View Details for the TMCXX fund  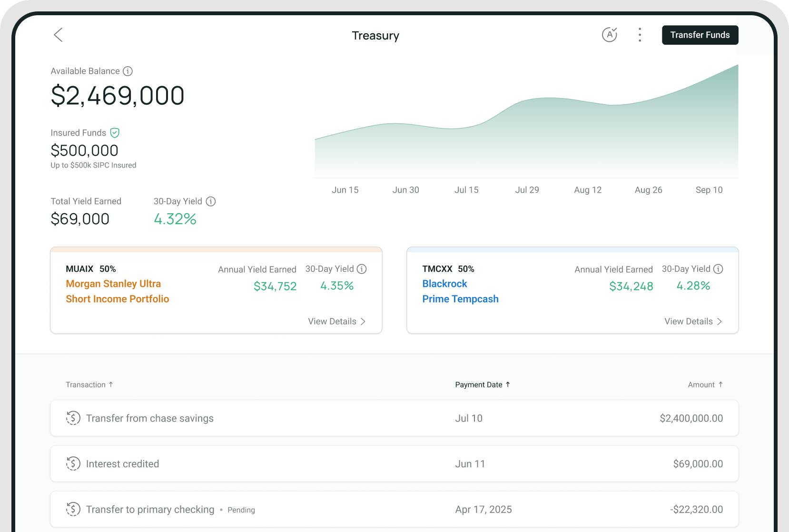click(693, 321)
